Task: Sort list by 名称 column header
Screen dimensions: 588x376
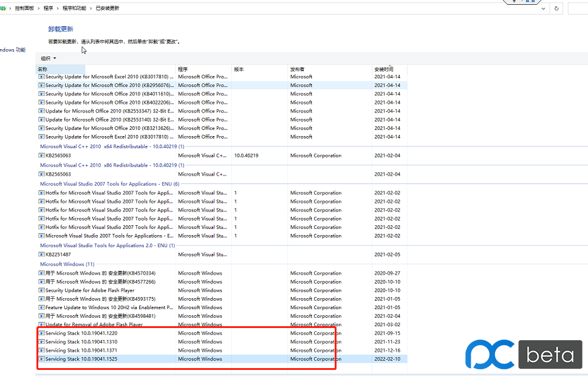Action: pyautogui.click(x=106, y=69)
